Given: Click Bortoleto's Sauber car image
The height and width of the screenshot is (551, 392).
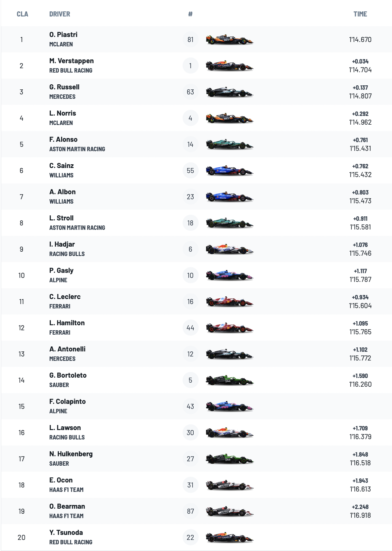Looking at the screenshot, I should pos(230,380).
